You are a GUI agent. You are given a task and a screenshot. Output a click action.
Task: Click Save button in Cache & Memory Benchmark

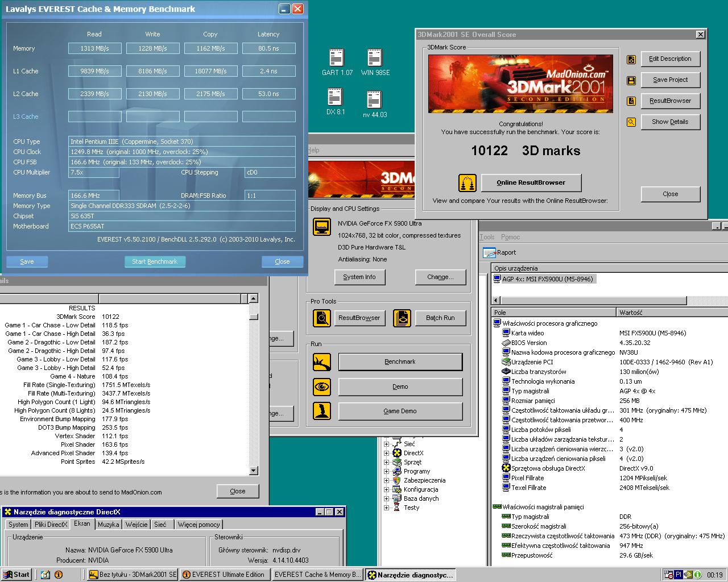(27, 261)
